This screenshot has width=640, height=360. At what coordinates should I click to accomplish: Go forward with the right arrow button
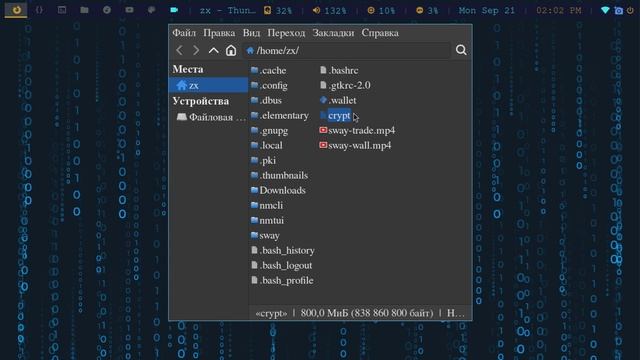tap(196, 50)
